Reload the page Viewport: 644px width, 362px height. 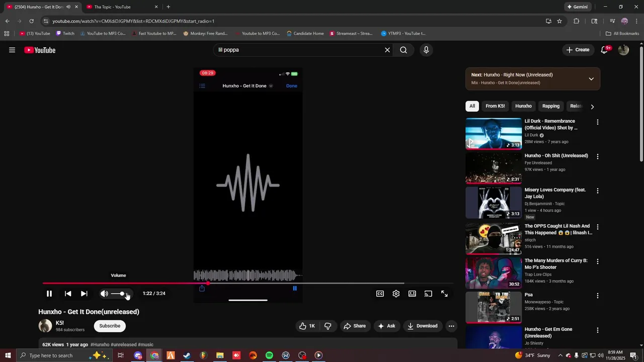(x=31, y=21)
